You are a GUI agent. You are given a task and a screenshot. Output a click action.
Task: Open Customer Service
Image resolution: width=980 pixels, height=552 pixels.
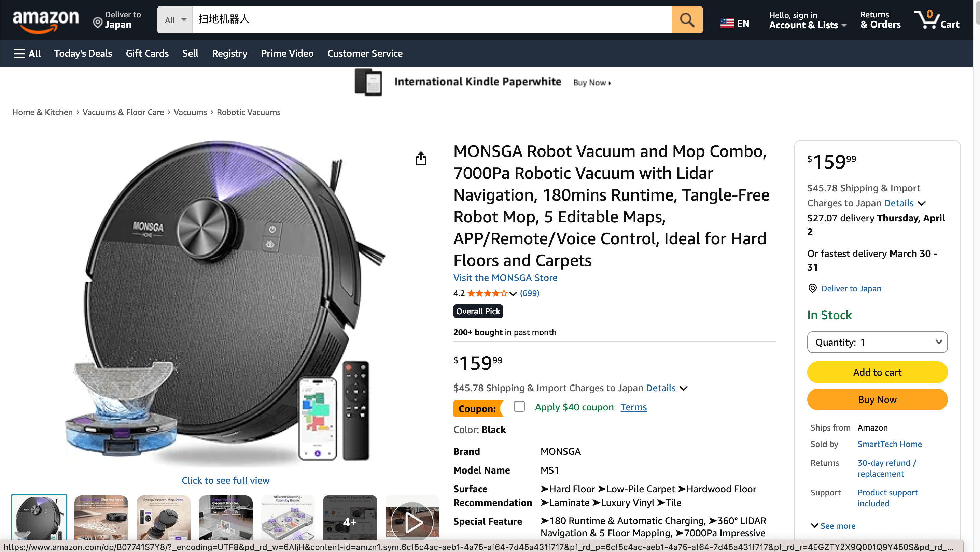364,54
